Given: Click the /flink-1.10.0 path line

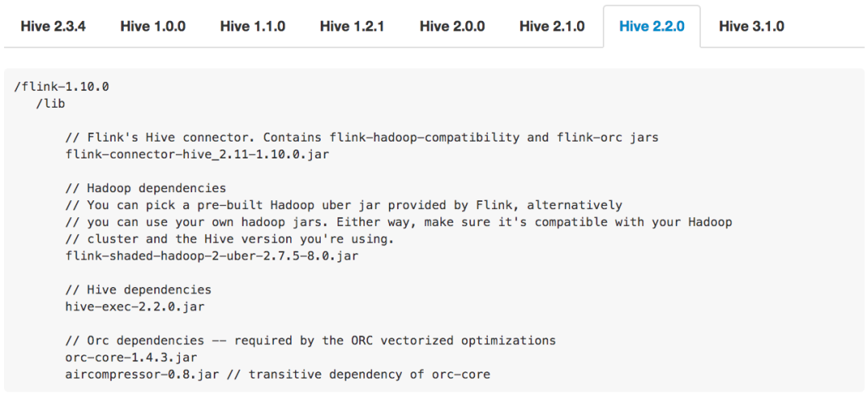Looking at the screenshot, I should click(x=62, y=86).
